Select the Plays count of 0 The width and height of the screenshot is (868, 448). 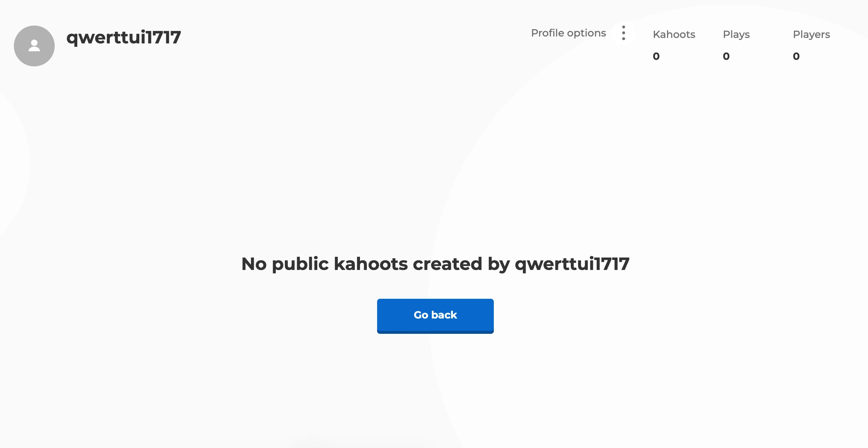click(726, 56)
